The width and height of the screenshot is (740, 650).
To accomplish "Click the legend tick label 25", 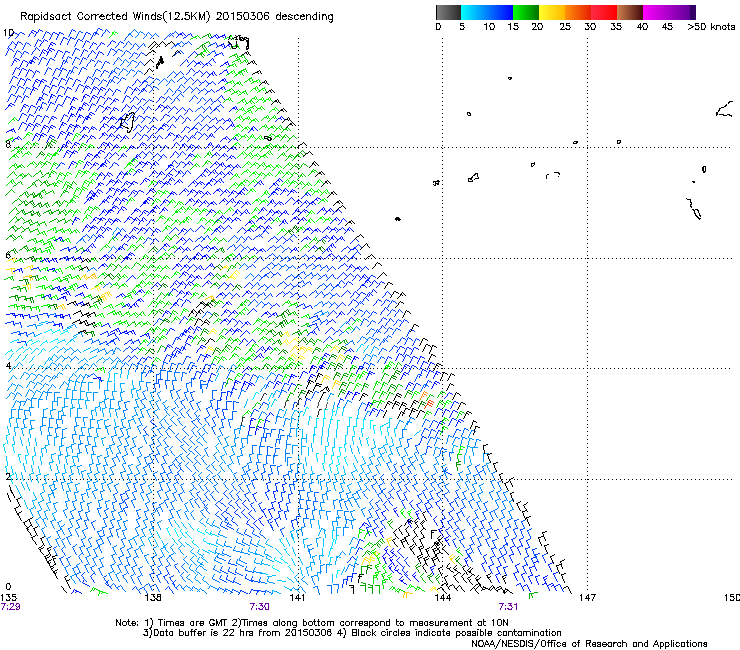I will pyautogui.click(x=565, y=27).
